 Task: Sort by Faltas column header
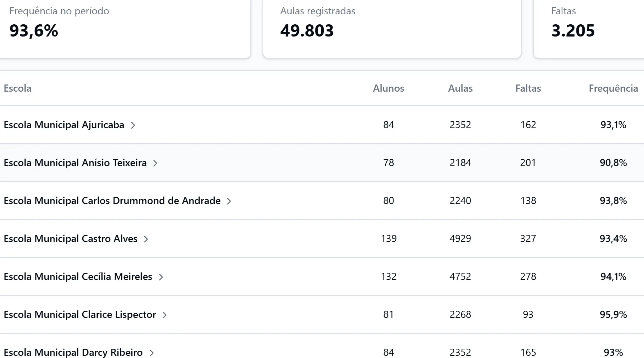tap(528, 88)
